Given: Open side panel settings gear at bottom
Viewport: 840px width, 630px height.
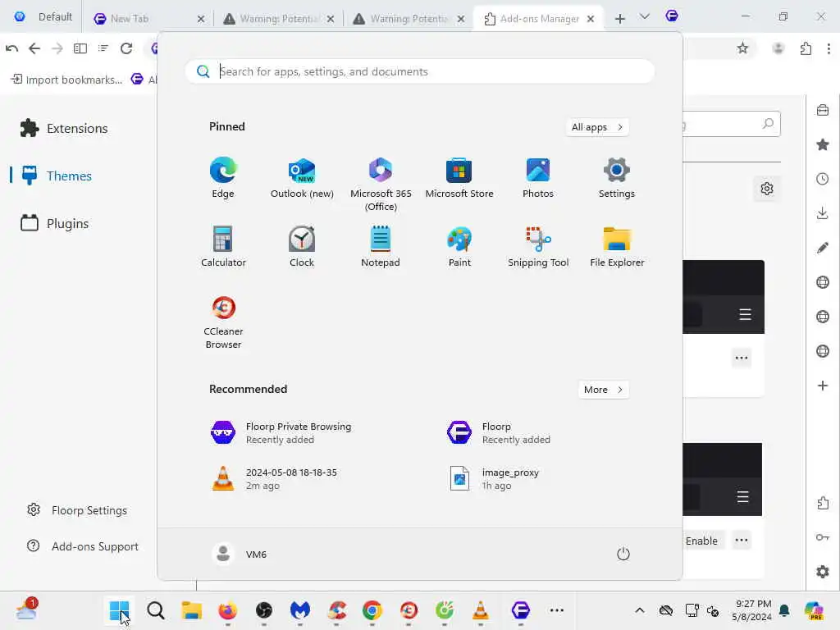Looking at the screenshot, I should pos(823,572).
